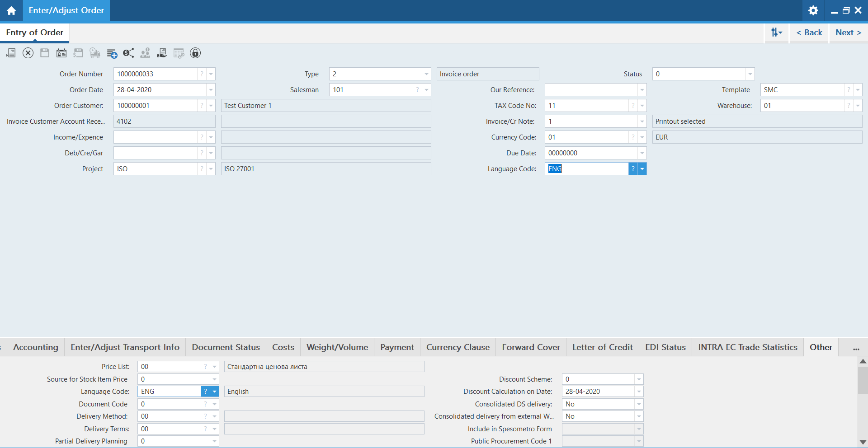Expand the Consolidated DS delivery dropdown
Image resolution: width=868 pixels, height=448 pixels.
(x=638, y=404)
